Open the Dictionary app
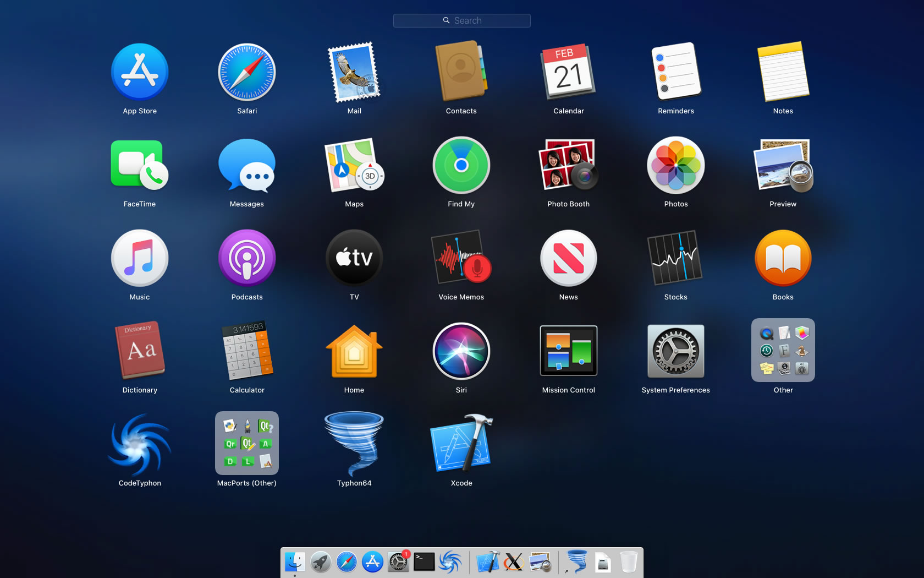Image resolution: width=924 pixels, height=578 pixels. point(140,351)
